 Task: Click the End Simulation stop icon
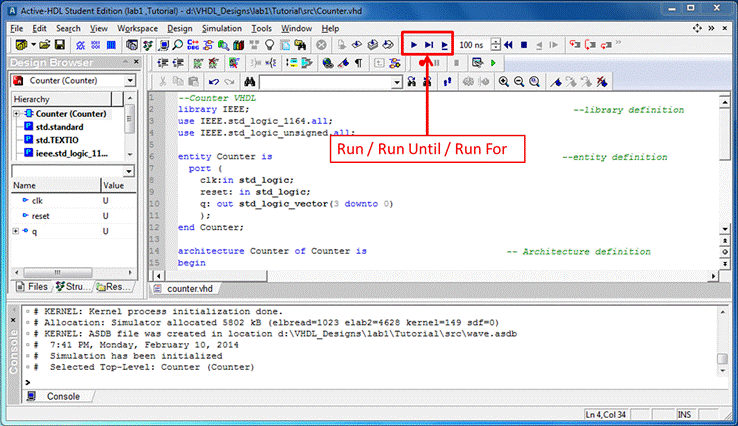[x=524, y=45]
